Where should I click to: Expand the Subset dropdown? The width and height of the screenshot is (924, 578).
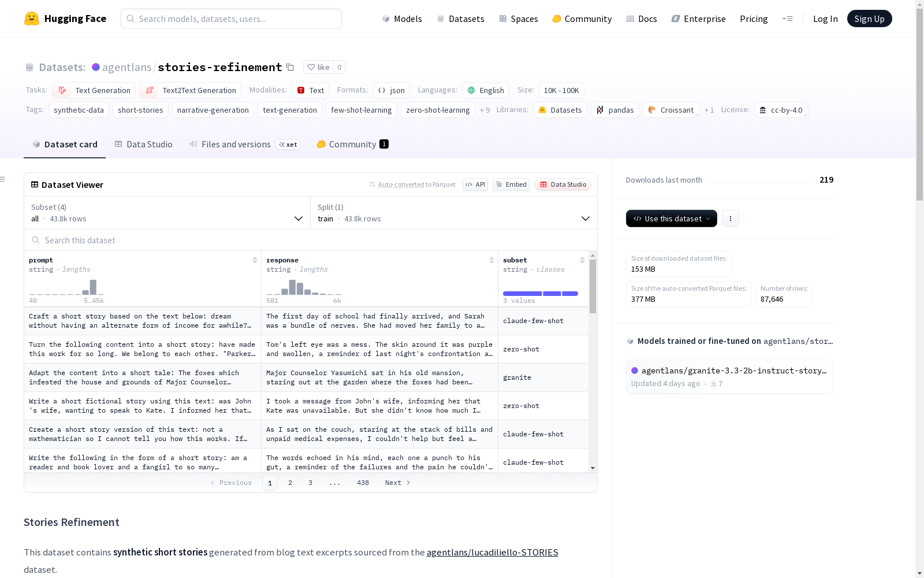[x=167, y=213]
